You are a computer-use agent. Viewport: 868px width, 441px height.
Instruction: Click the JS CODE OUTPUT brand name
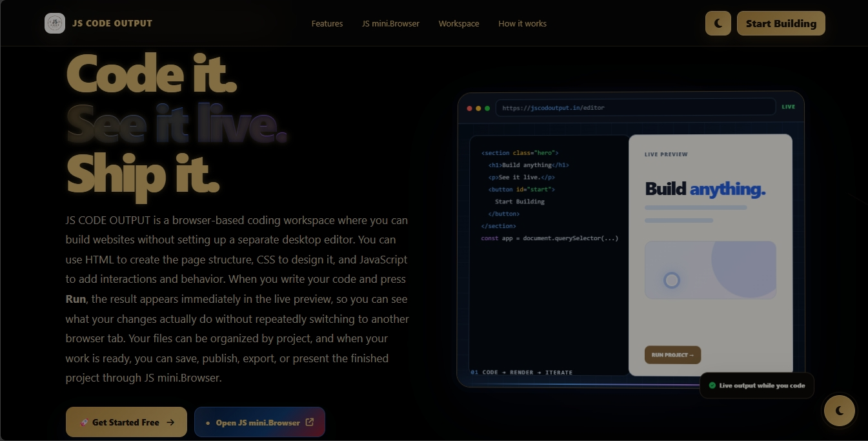pos(112,23)
